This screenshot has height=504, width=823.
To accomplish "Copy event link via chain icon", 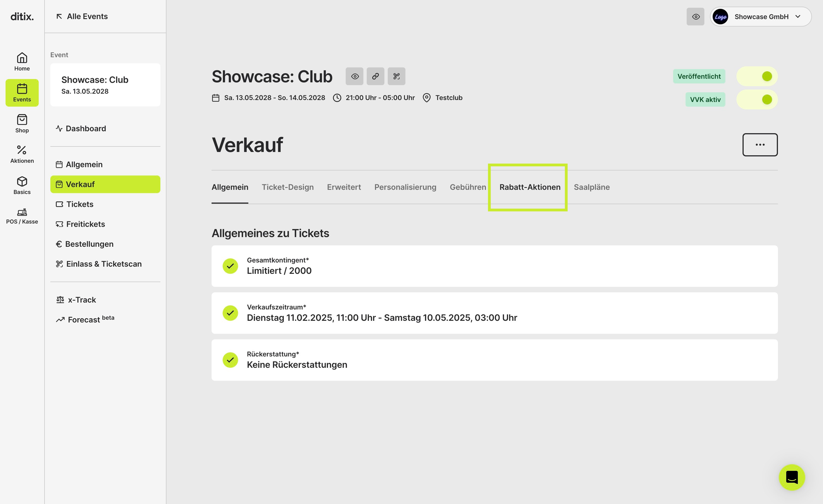I will click(376, 77).
